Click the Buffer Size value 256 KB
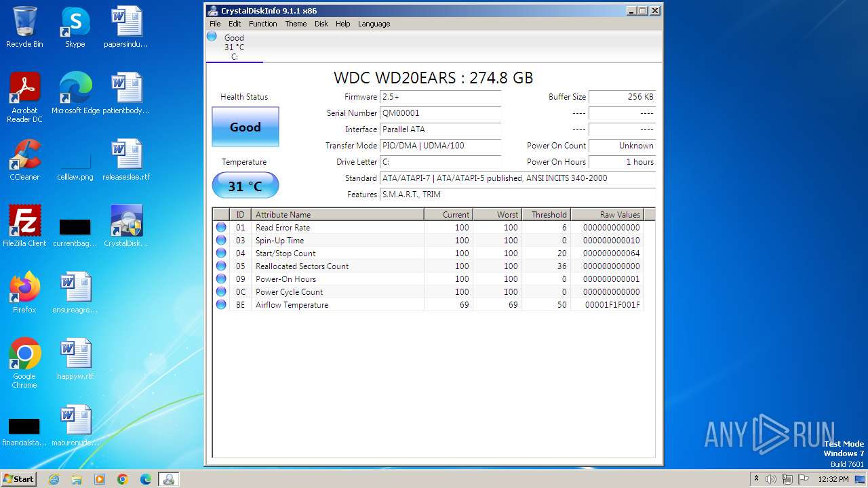The width and height of the screenshot is (868, 488). (x=622, y=97)
